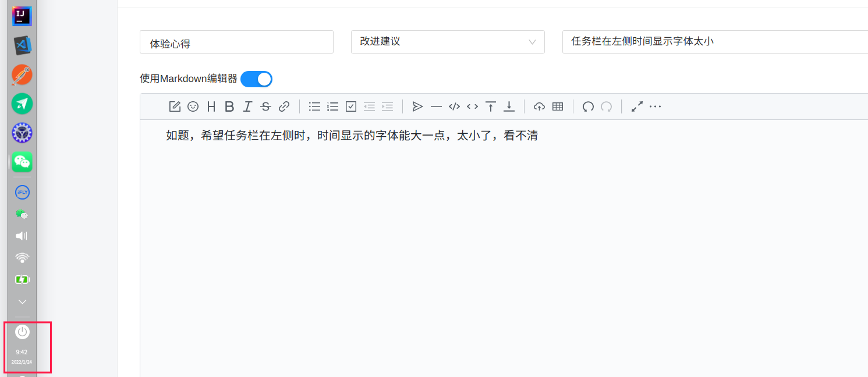Expand the editor to fullscreen
The image size is (868, 377).
[x=636, y=106]
